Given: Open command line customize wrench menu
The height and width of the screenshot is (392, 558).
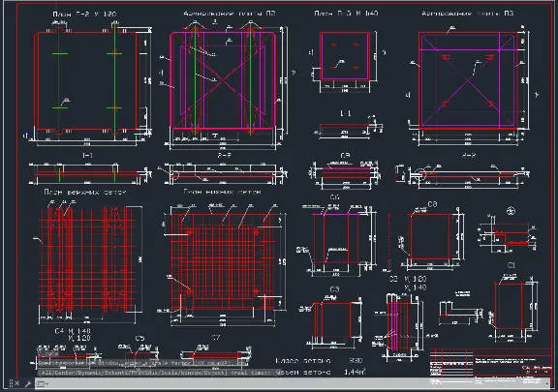Looking at the screenshot, I should 28,383.
